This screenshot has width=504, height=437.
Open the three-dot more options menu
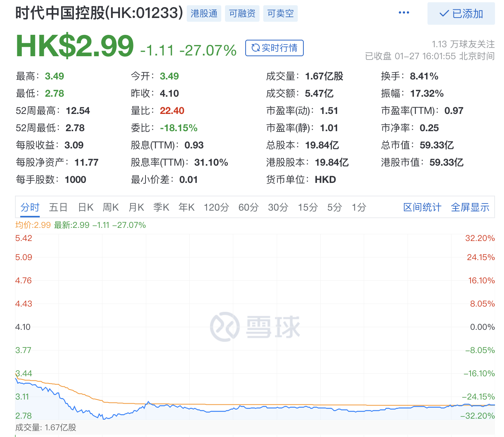point(404,13)
